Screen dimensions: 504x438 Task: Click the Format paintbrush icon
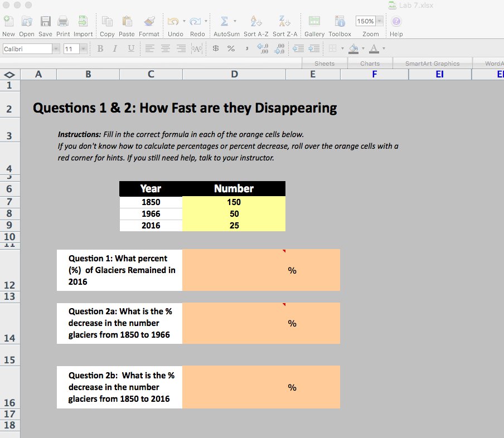pos(149,22)
